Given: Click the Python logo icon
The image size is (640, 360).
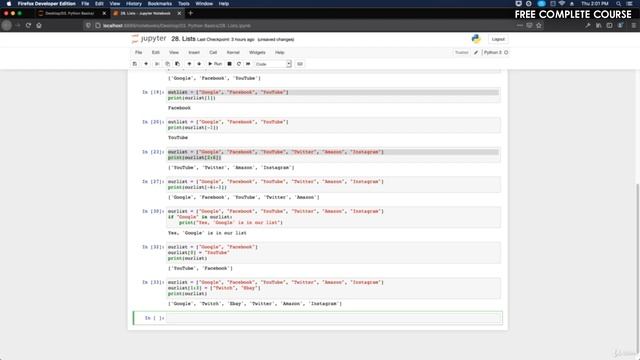Looking at the screenshot, I should 476,39.
